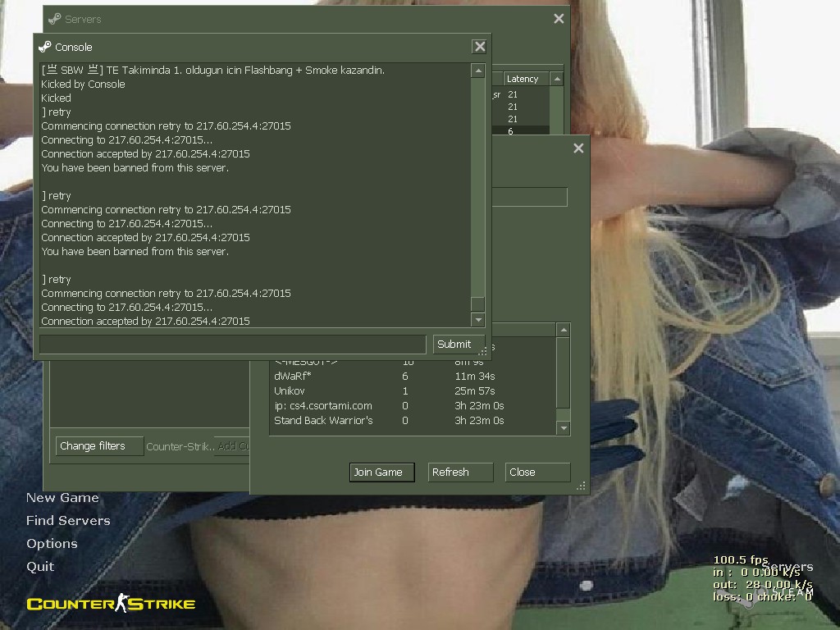Click resize grip of server info dialog
The image size is (840, 630).
(582, 486)
